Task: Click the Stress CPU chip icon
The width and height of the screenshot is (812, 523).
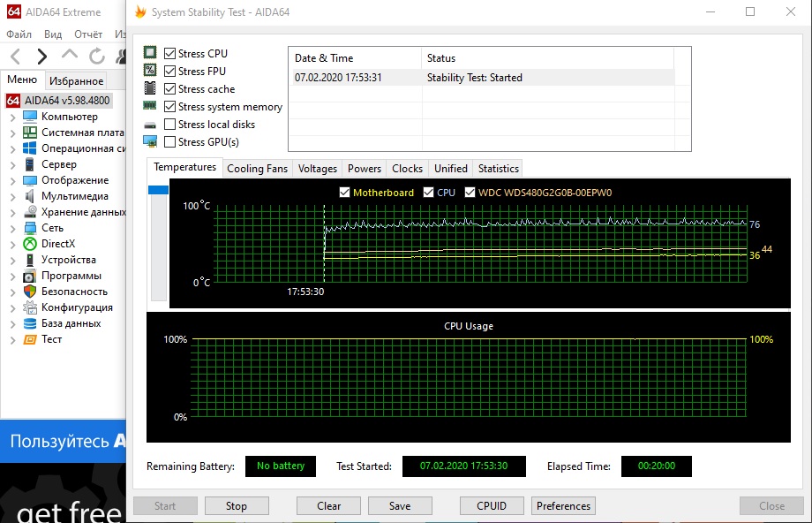Action: tap(150, 52)
